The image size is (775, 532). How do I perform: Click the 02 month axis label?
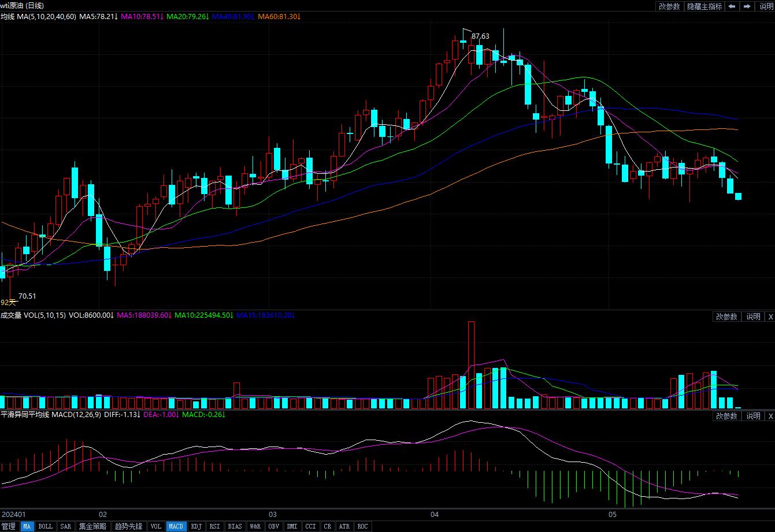tap(103, 514)
